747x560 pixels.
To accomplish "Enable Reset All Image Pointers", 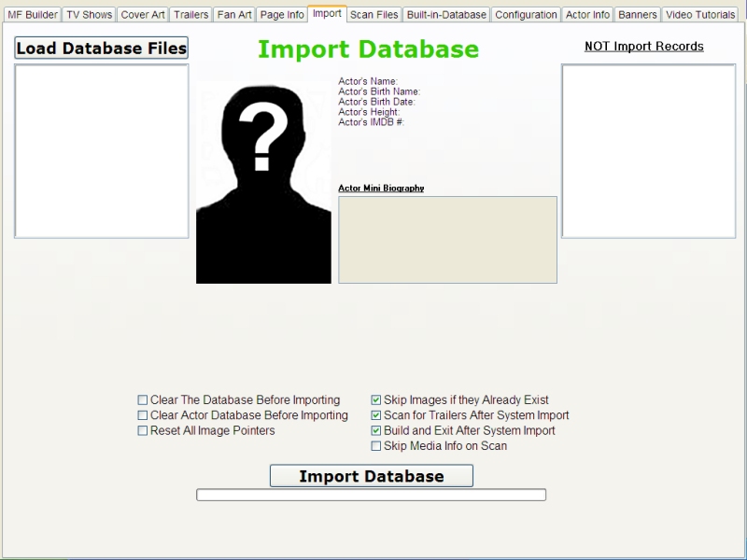I will [142, 430].
